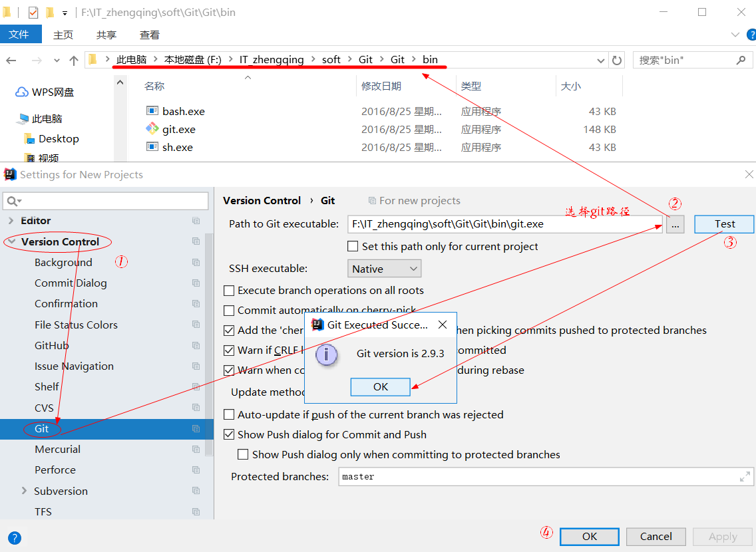The height and width of the screenshot is (552, 756).
Task: Open the recent locations dropdown arrow in Explorer
Action: pyautogui.click(x=57, y=61)
